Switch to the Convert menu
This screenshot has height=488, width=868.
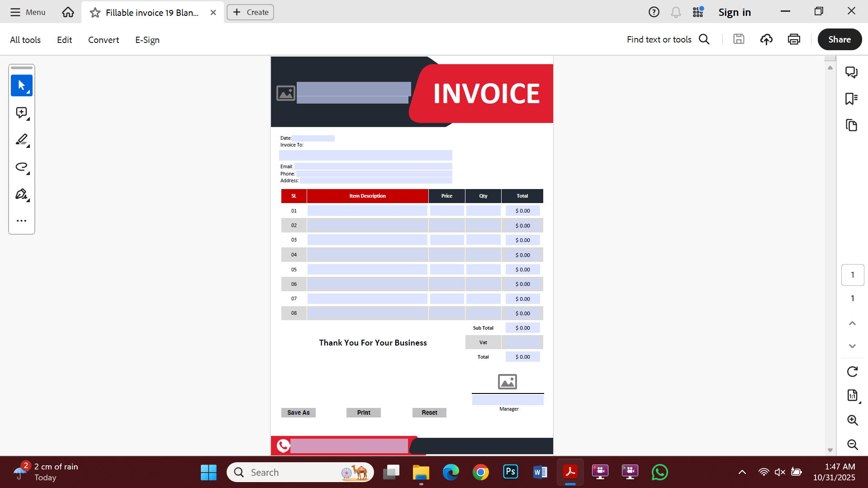click(x=103, y=40)
